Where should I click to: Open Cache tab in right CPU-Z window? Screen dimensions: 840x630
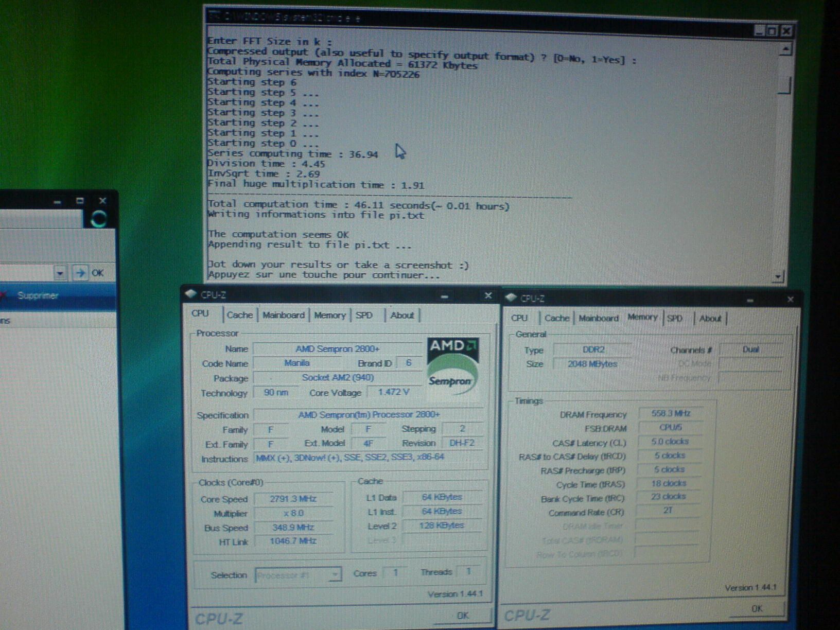click(x=557, y=318)
